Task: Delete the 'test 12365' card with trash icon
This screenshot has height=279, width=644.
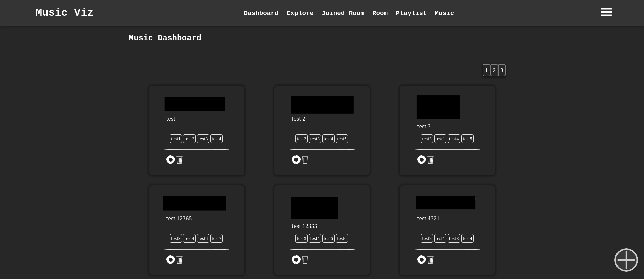Action: (x=179, y=260)
